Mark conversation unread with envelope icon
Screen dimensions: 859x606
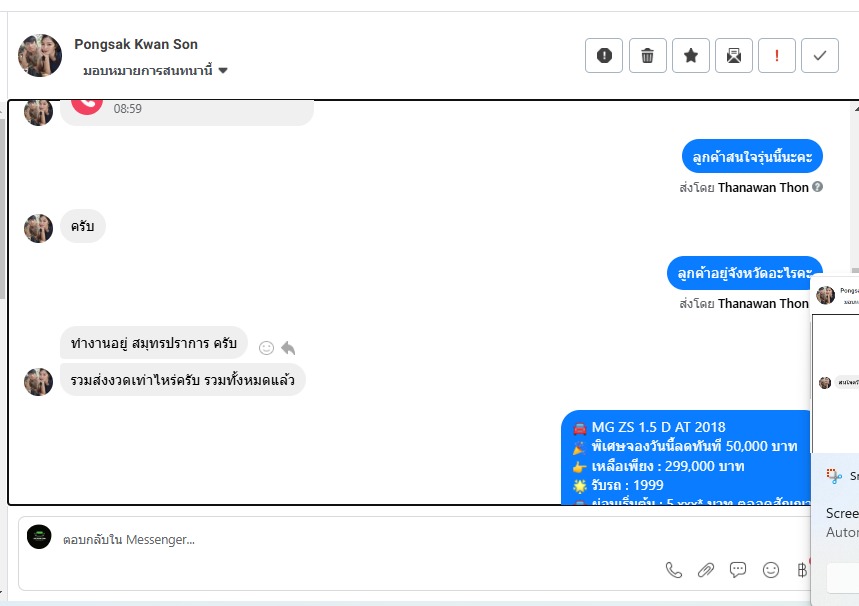coord(734,55)
